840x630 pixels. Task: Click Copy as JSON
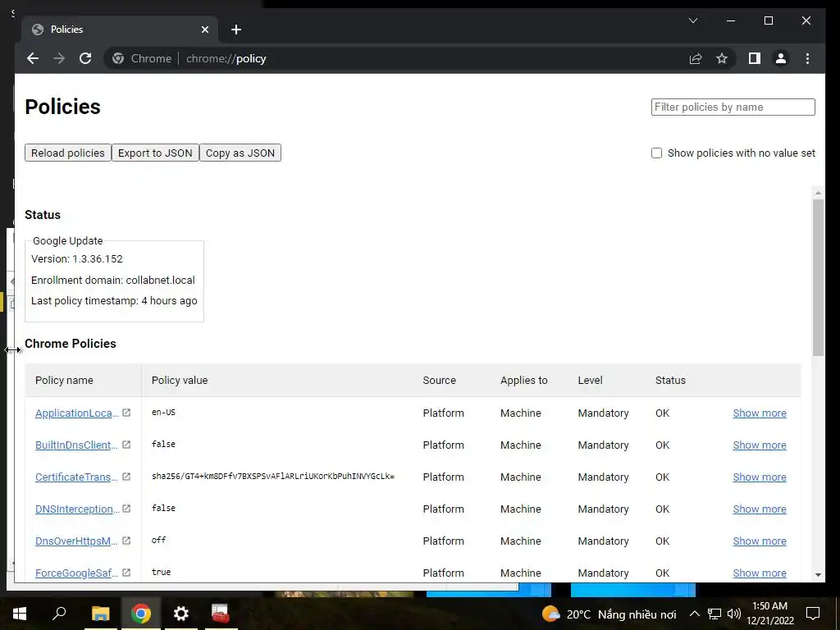click(240, 153)
